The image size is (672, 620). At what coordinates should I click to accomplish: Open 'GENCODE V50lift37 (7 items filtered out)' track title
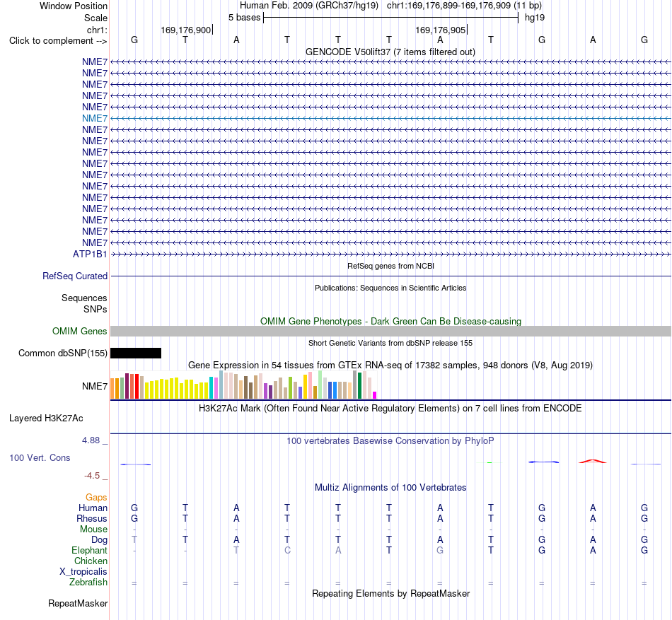coord(390,52)
